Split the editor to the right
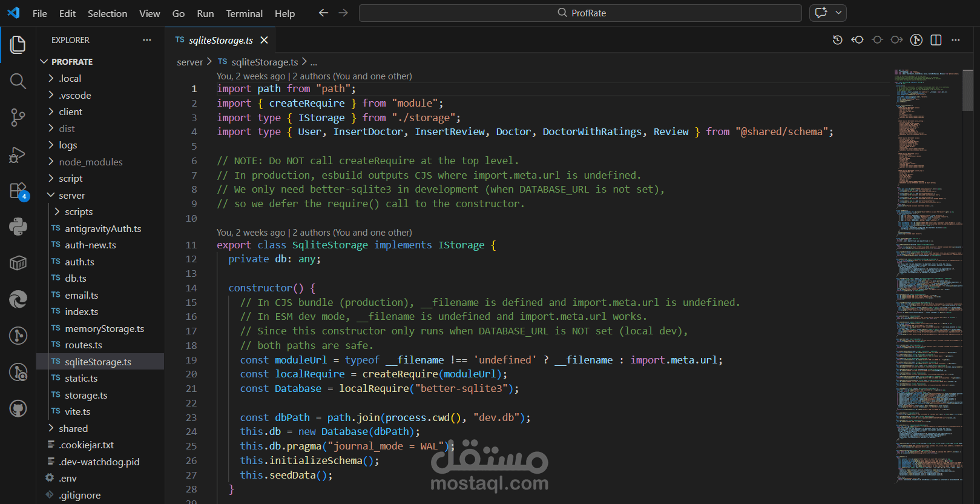Screen dimensions: 980x504 (936, 40)
